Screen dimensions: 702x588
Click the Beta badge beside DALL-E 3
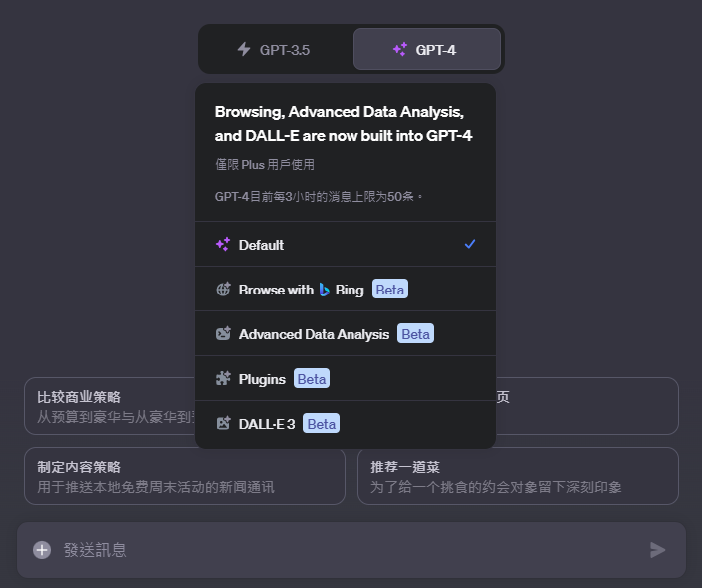pyautogui.click(x=321, y=423)
